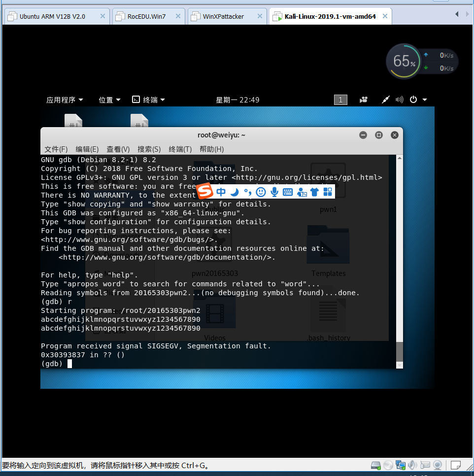Toggle Chinese input mode on Sogou toolbar

pos(221,192)
